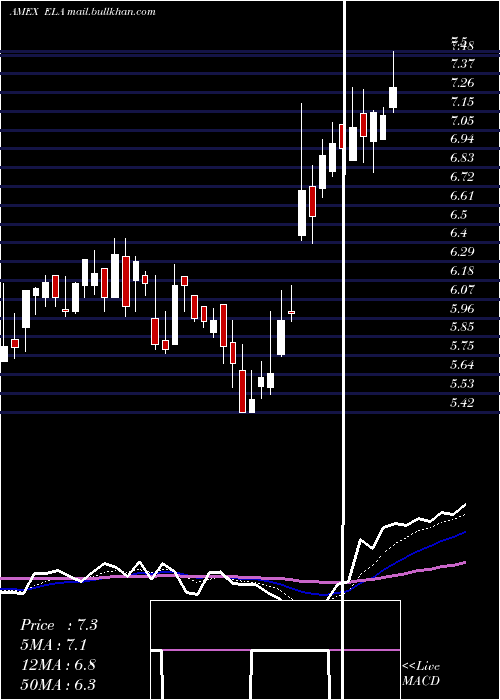500x700 pixels.
Task: Click the 6.72 price axis label
Action: 462,177
